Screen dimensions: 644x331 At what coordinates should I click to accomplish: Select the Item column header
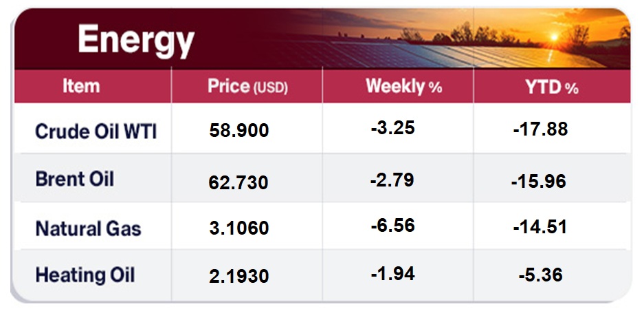pos(81,87)
